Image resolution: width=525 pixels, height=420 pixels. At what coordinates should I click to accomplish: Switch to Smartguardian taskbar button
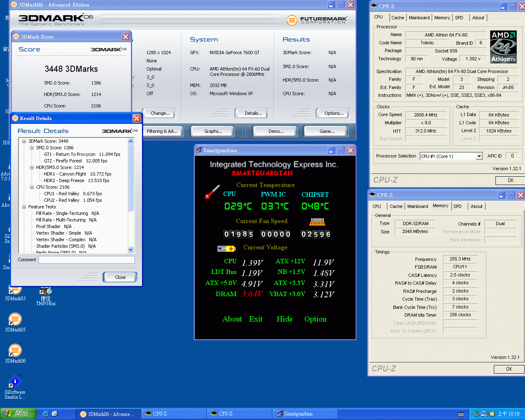305,414
